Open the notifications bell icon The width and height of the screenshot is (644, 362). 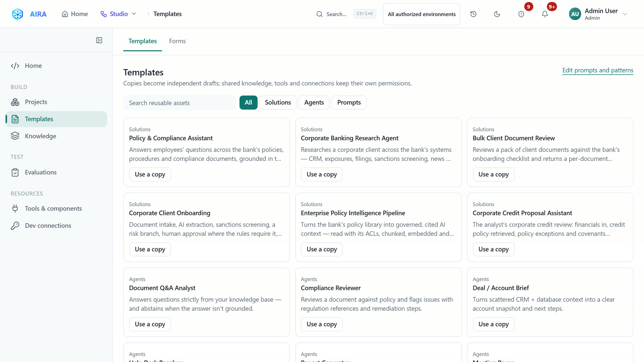pos(545,14)
